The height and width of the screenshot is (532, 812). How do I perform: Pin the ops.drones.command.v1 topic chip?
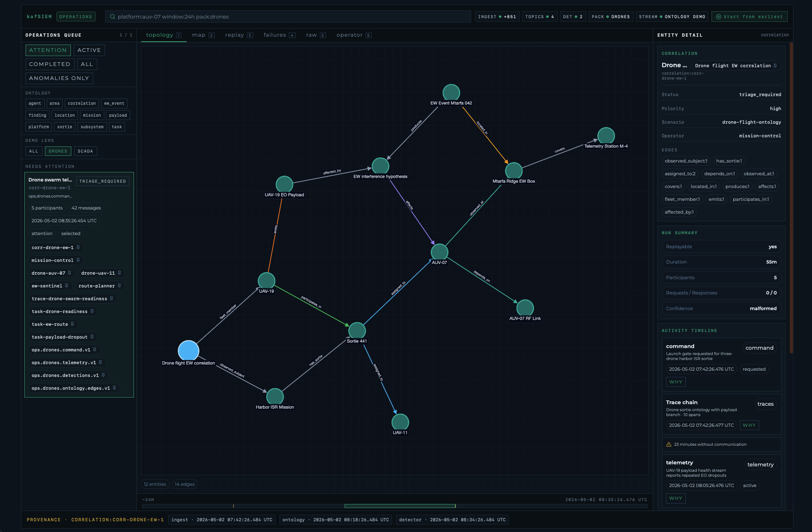point(95,350)
